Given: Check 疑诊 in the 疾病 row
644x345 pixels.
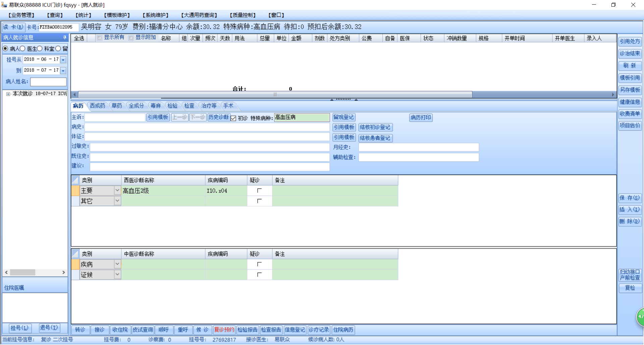Looking at the screenshot, I should [x=259, y=264].
